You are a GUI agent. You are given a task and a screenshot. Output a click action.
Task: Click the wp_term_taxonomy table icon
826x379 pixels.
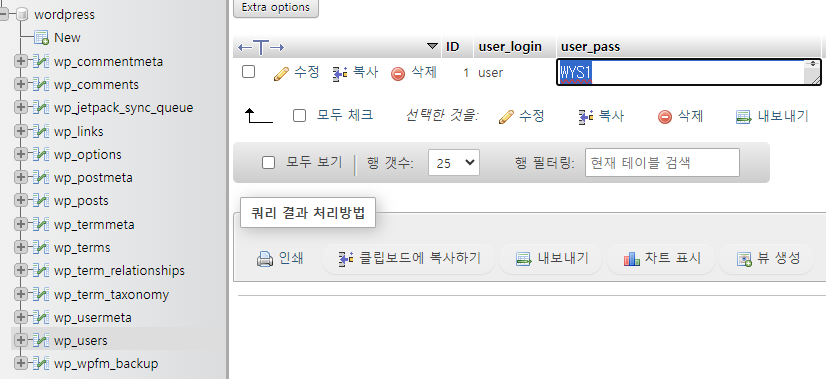[41, 294]
